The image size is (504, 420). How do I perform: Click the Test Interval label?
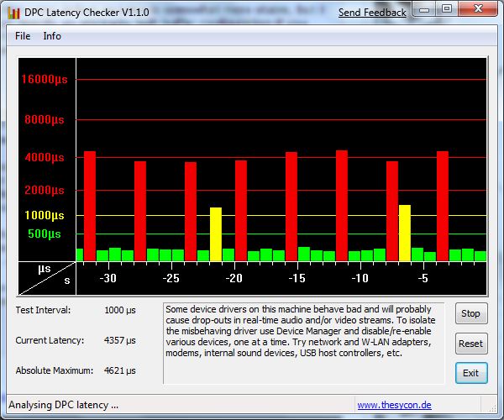tap(43, 310)
